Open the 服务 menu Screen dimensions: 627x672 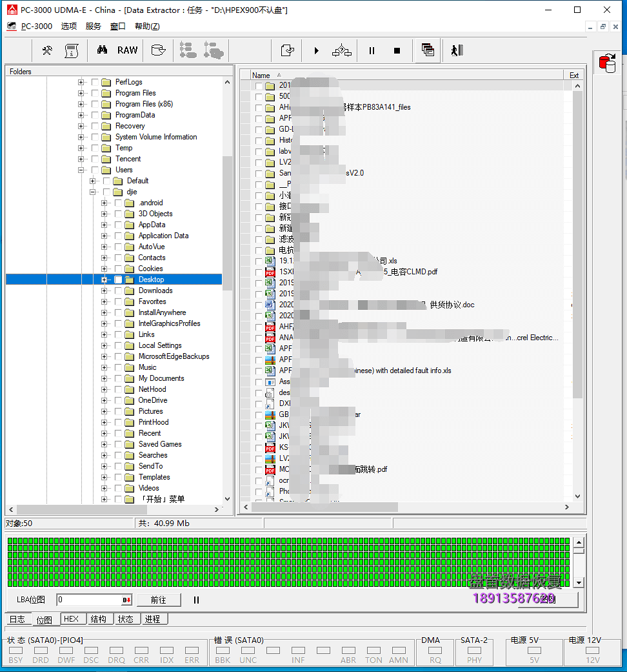point(93,26)
